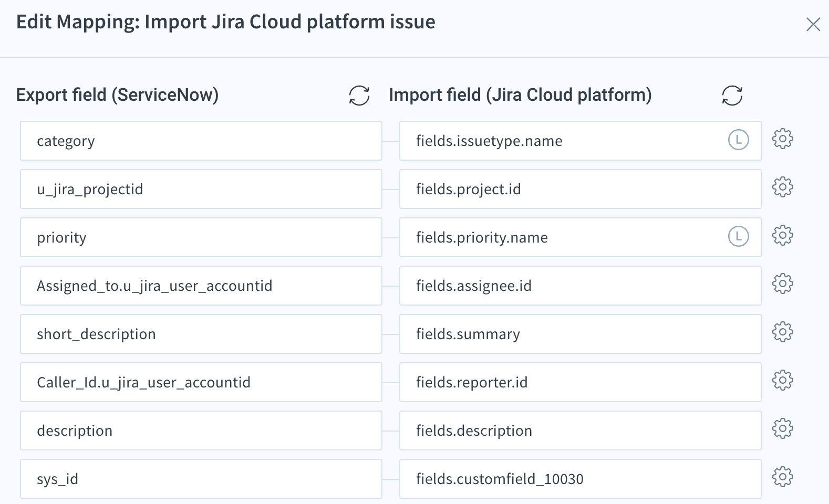Select the category export field

pos(201,141)
